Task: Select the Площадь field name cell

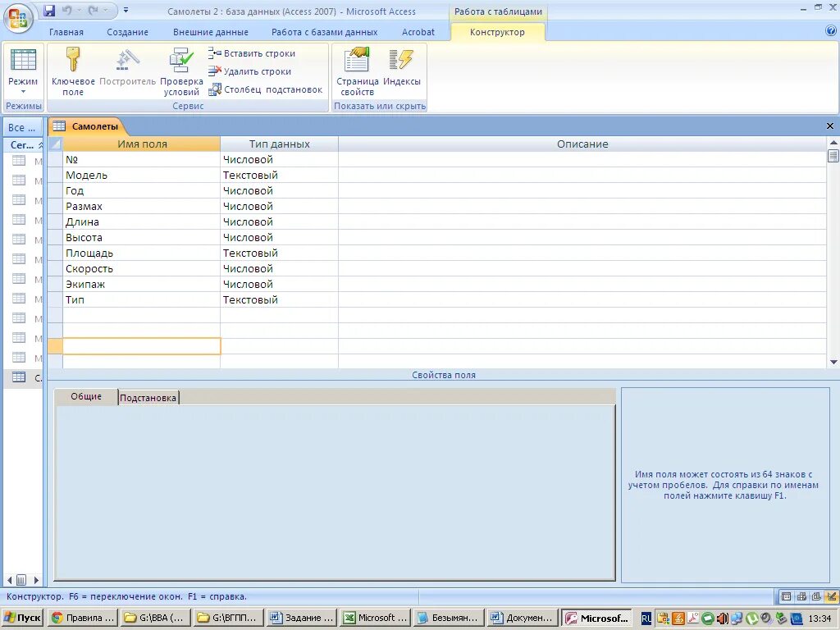Action: [x=141, y=253]
